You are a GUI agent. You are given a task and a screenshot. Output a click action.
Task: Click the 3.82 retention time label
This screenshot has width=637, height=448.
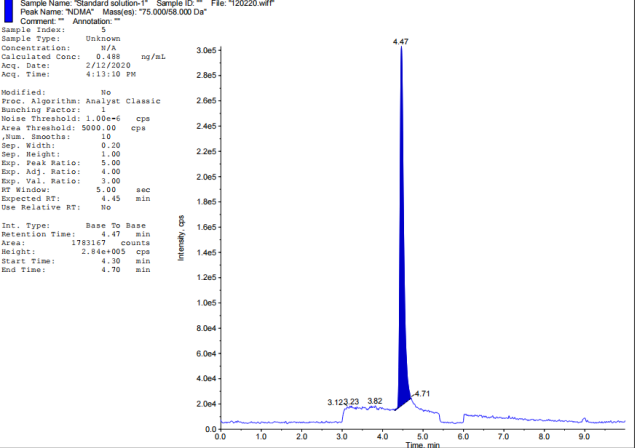(375, 401)
